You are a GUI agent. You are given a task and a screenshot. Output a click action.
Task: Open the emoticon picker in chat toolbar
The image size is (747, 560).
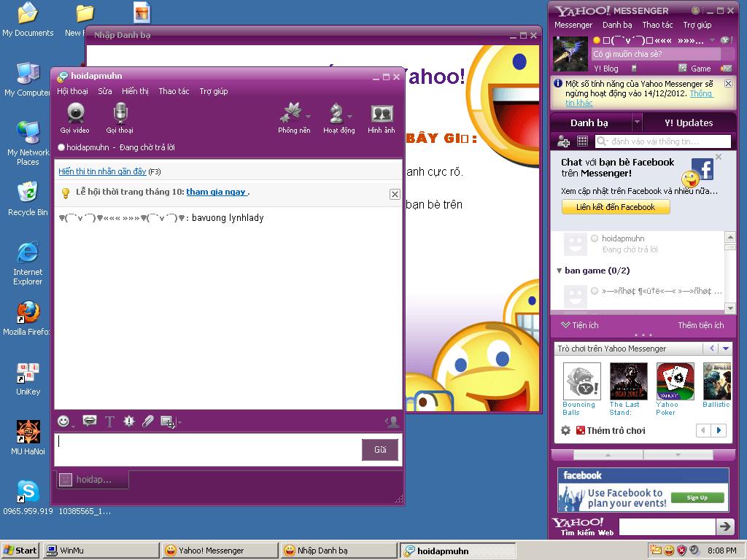coord(63,421)
